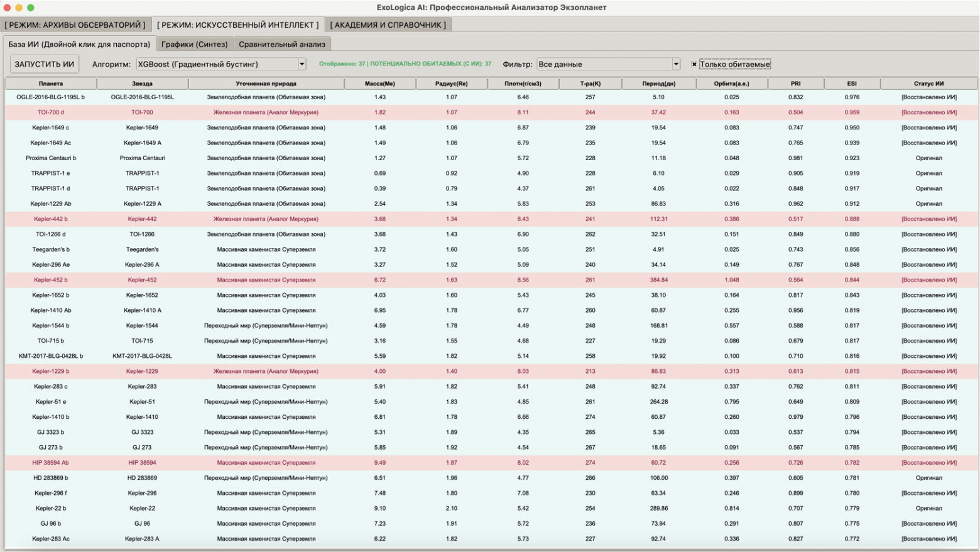The height and width of the screenshot is (552, 980).
Task: Sort by the Статус ИИ column header
Action: coord(928,84)
